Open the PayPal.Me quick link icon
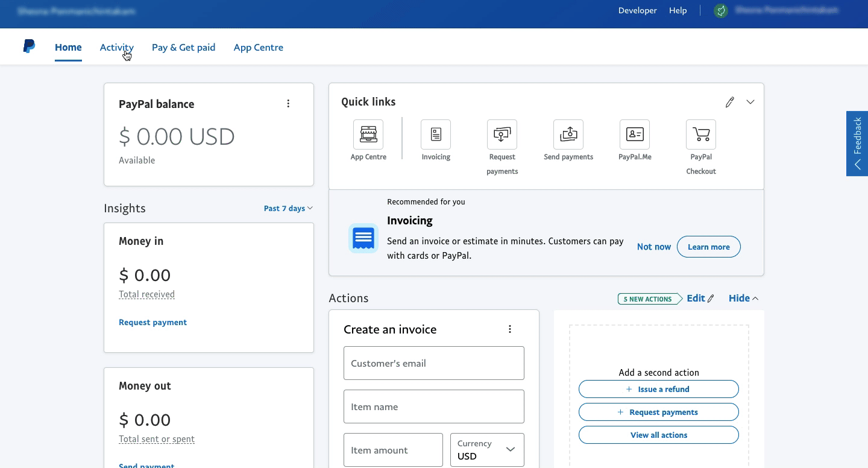The image size is (868, 468). [x=635, y=134]
